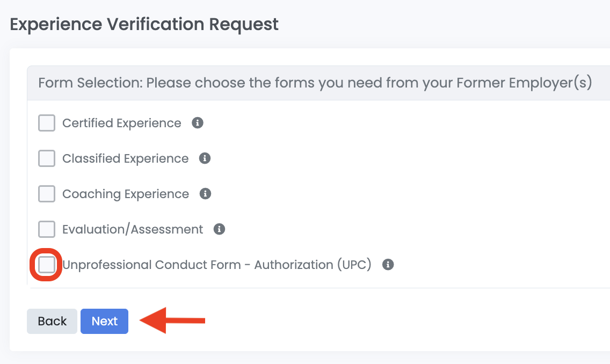Select the Coaching Experience checkbox
This screenshot has width=610, height=364.
coord(46,194)
